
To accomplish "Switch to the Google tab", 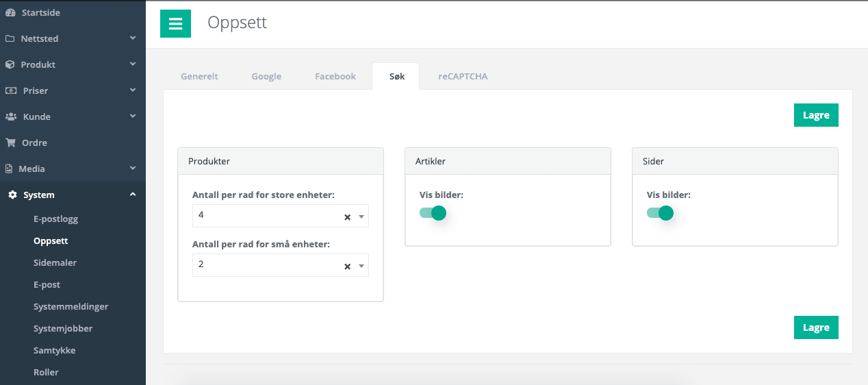I will coord(266,76).
